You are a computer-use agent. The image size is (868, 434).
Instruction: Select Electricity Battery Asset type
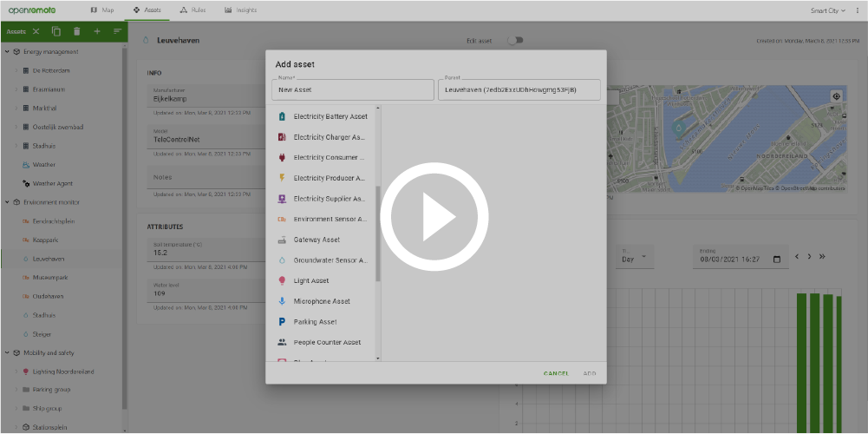coord(330,116)
